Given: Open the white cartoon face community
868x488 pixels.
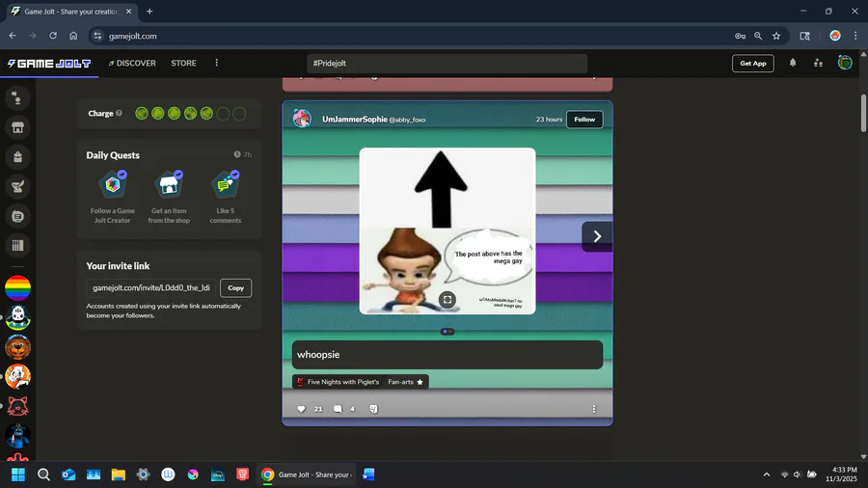Looking at the screenshot, I should pyautogui.click(x=17, y=377).
